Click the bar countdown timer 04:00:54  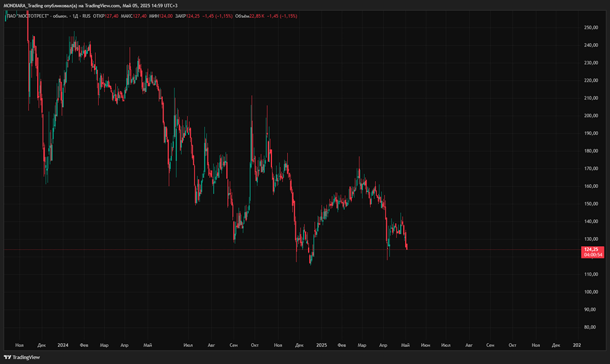tap(593, 255)
